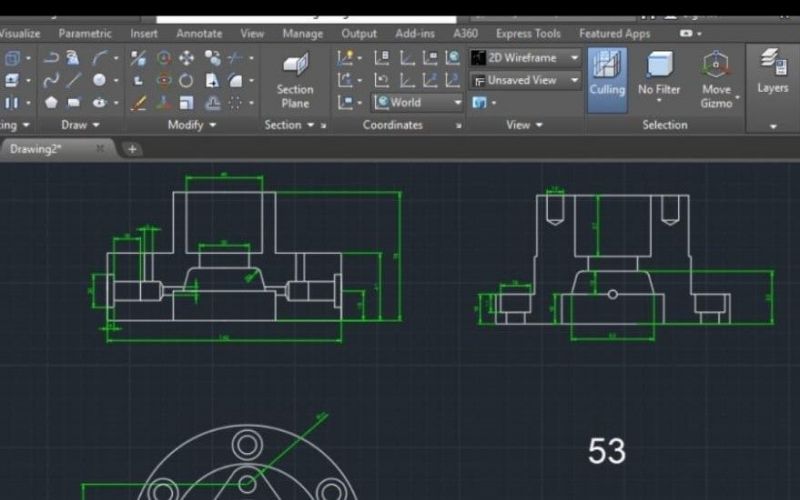Select the Drawing2 document tab

[40, 149]
